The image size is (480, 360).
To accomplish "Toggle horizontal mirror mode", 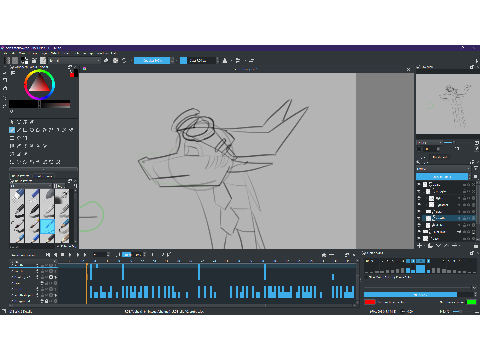I will [x=225, y=60].
